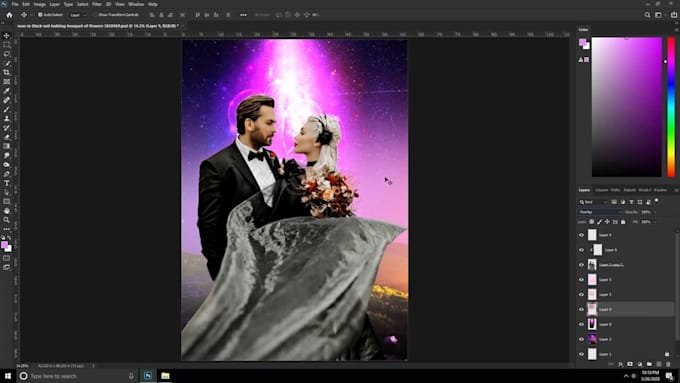Click the Lock all padlock icon
680x383 pixels.
click(x=623, y=222)
